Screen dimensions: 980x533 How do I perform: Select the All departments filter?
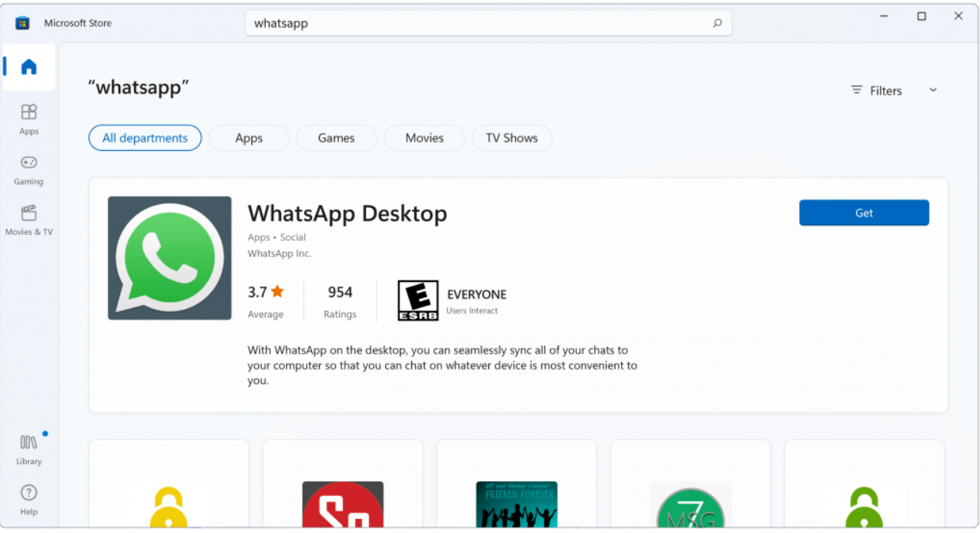145,138
